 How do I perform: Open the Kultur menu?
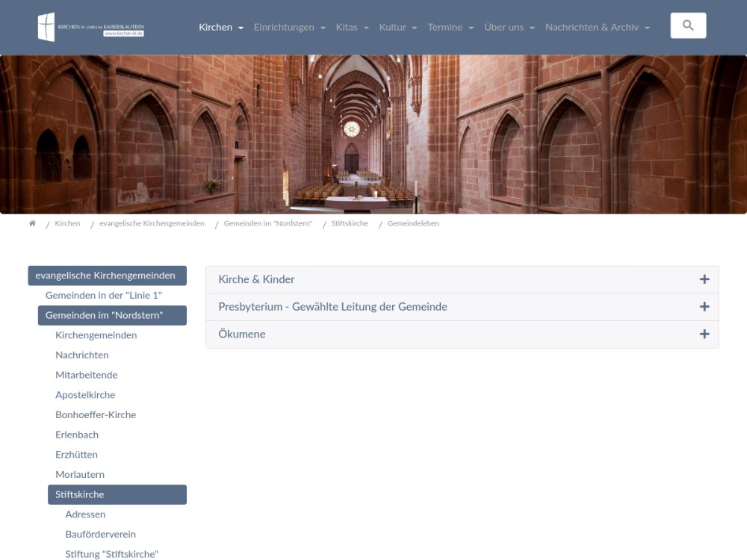[x=397, y=28]
